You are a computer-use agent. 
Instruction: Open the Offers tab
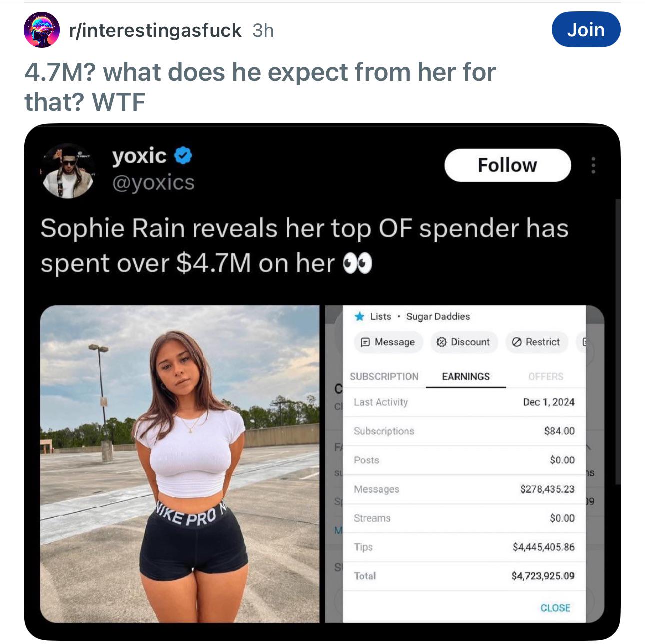coord(546,376)
